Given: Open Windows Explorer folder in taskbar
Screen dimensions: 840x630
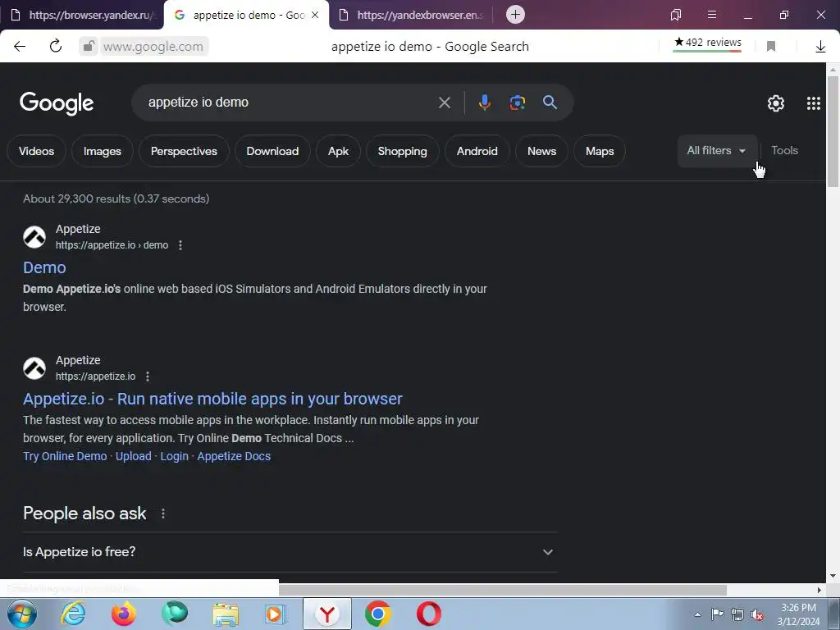Looking at the screenshot, I should pos(226,614).
